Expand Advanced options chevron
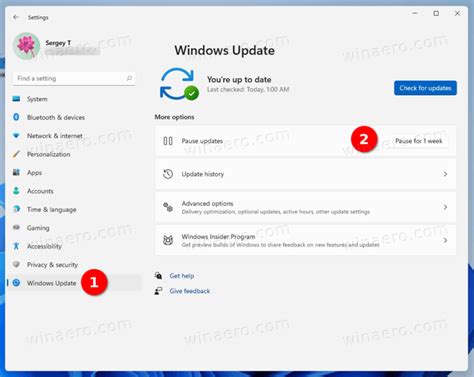474x377 pixels. pyautogui.click(x=445, y=207)
